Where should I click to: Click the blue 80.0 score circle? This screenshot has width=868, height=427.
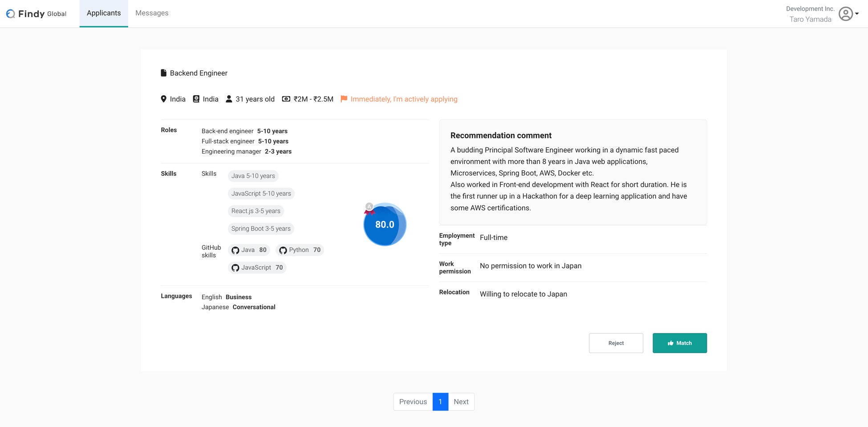tap(385, 224)
